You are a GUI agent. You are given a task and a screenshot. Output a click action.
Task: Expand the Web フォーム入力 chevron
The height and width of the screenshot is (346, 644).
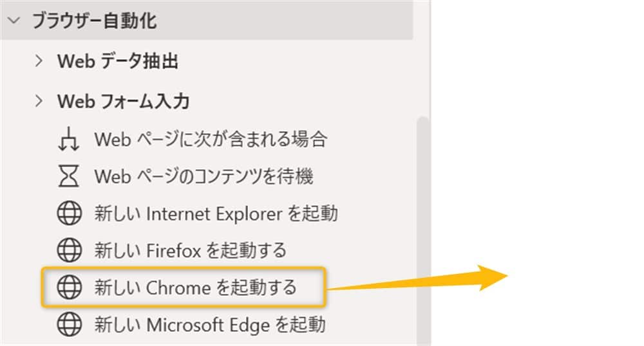[x=39, y=101]
